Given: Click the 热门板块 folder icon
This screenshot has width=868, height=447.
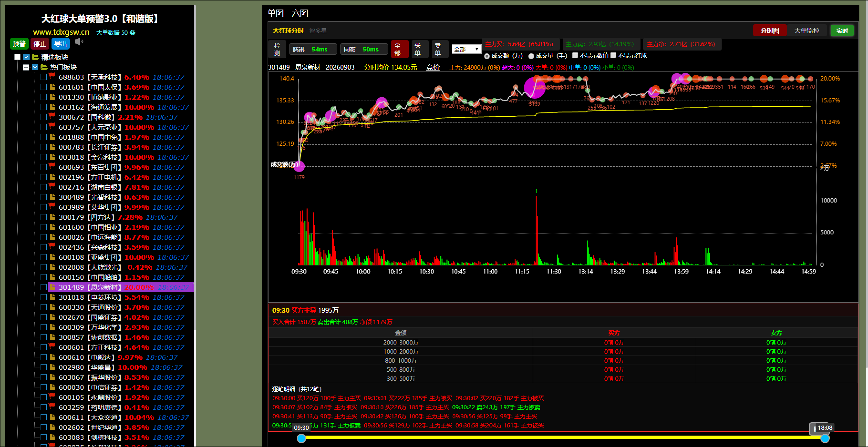Looking at the screenshot, I should (x=44, y=67).
